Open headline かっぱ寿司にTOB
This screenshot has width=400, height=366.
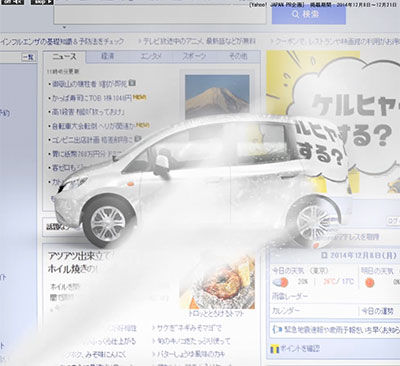point(92,98)
